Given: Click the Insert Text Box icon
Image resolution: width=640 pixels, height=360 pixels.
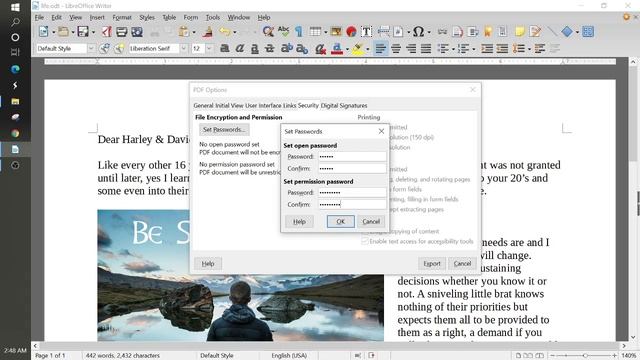Looking at the screenshot, I should tap(366, 31).
